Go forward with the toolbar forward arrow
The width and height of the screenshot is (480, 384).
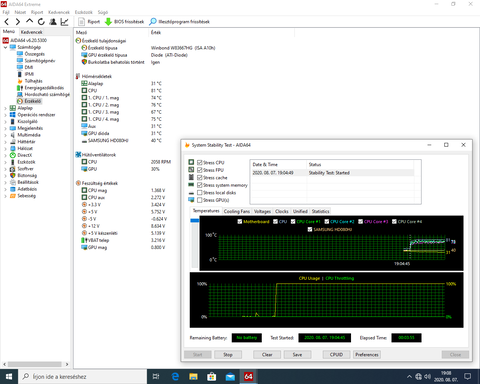tap(18, 22)
